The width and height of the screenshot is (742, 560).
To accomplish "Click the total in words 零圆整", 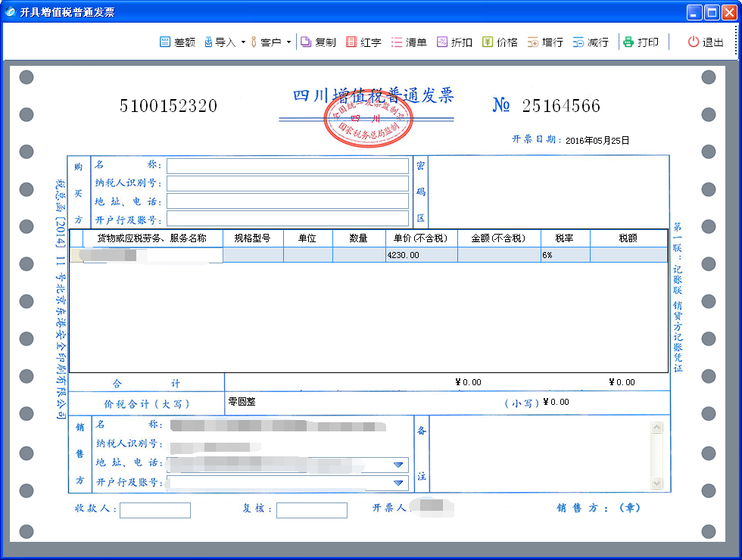I will (242, 402).
